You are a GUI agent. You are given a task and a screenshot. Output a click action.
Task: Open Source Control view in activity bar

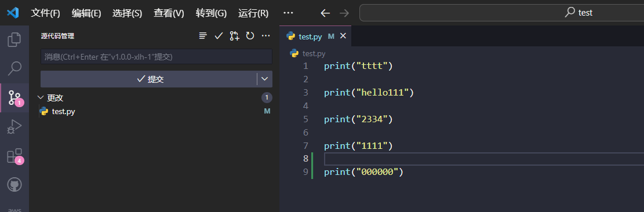pyautogui.click(x=14, y=97)
